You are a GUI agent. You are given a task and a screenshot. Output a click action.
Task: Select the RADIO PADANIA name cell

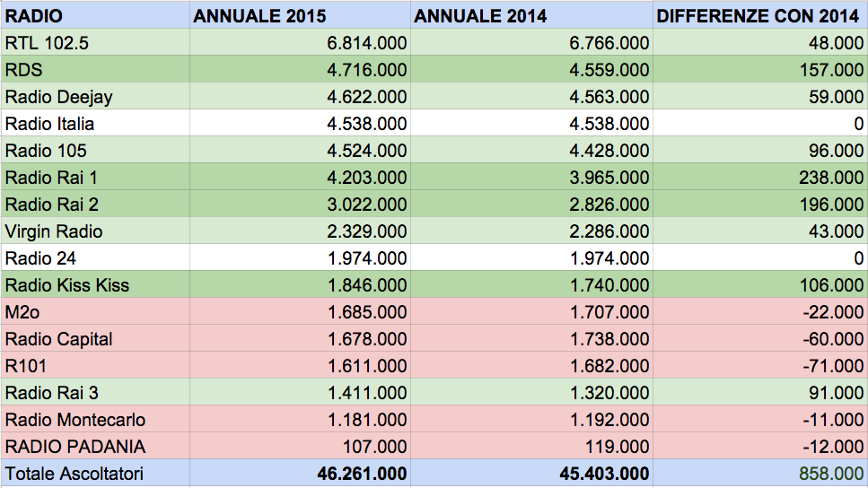pyautogui.click(x=95, y=447)
